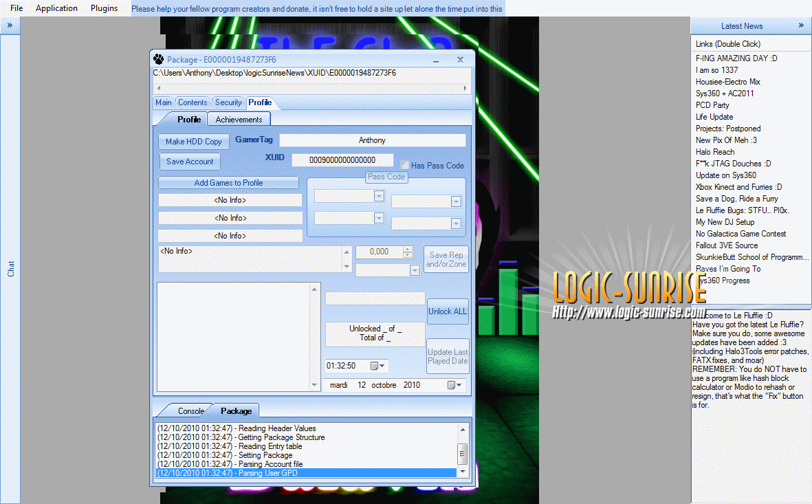Enable the Has Pass Code checkbox
This screenshot has width=812, height=504.
pos(404,165)
